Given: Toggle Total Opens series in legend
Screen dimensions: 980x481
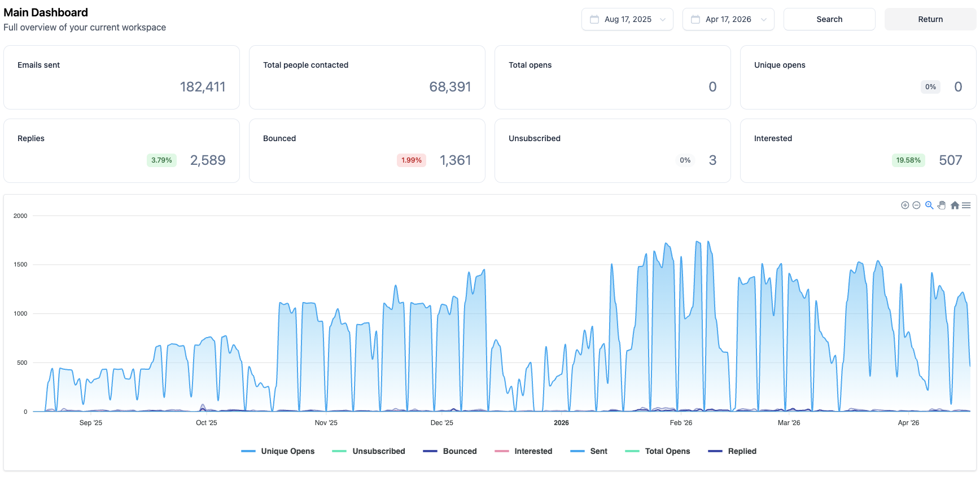Looking at the screenshot, I should (x=657, y=451).
